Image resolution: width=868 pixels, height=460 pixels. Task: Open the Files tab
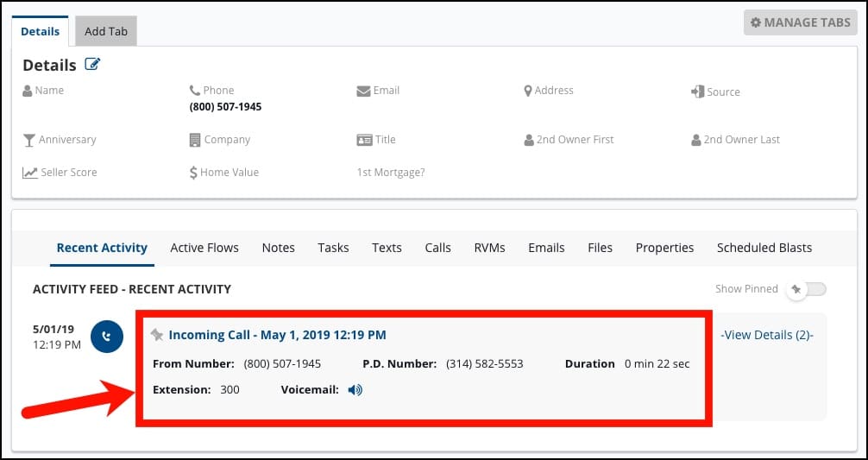pyautogui.click(x=600, y=248)
